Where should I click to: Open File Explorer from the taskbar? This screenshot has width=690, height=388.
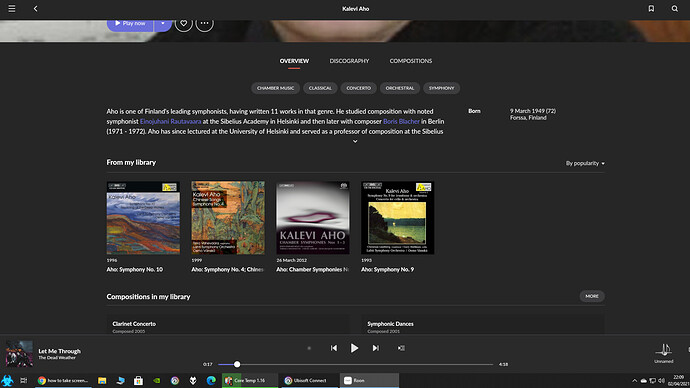tap(102, 381)
